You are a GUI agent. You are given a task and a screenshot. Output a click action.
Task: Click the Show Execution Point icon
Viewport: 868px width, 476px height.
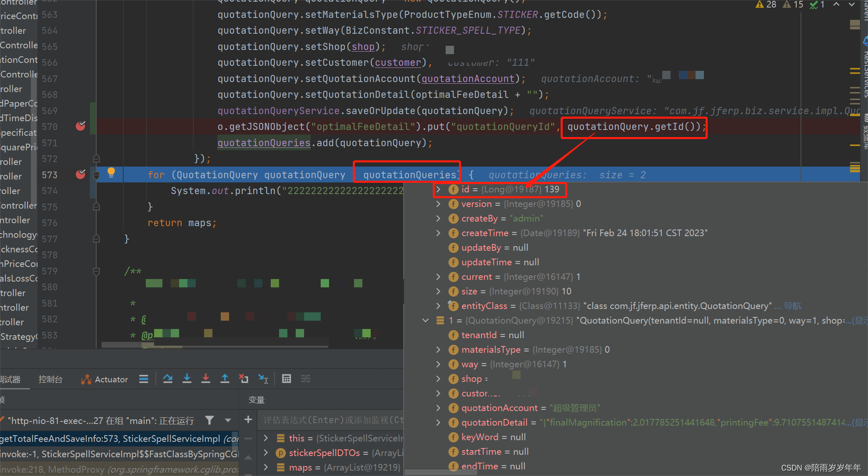point(144,379)
